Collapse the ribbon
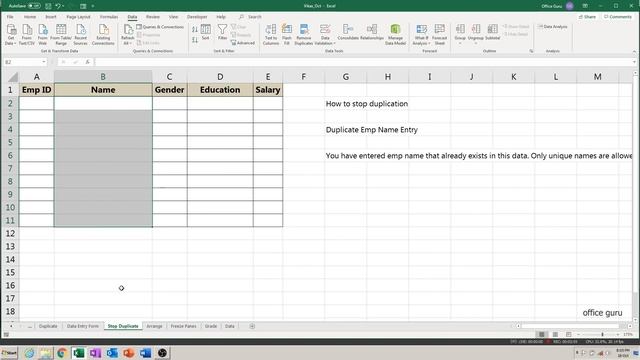Image resolution: width=640 pixels, height=360 pixels. pyautogui.click(x=634, y=52)
